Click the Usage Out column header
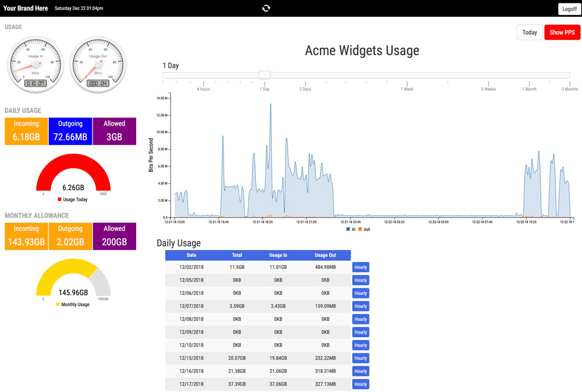 325,255
